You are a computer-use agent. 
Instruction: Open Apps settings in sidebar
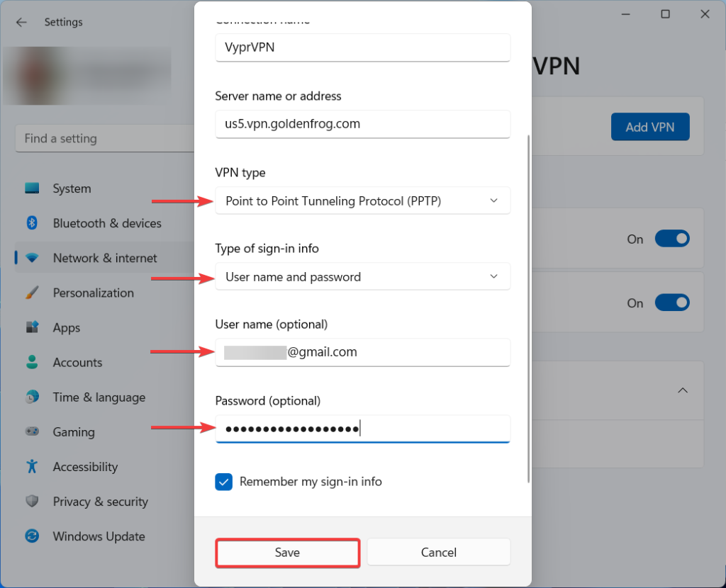(x=66, y=327)
